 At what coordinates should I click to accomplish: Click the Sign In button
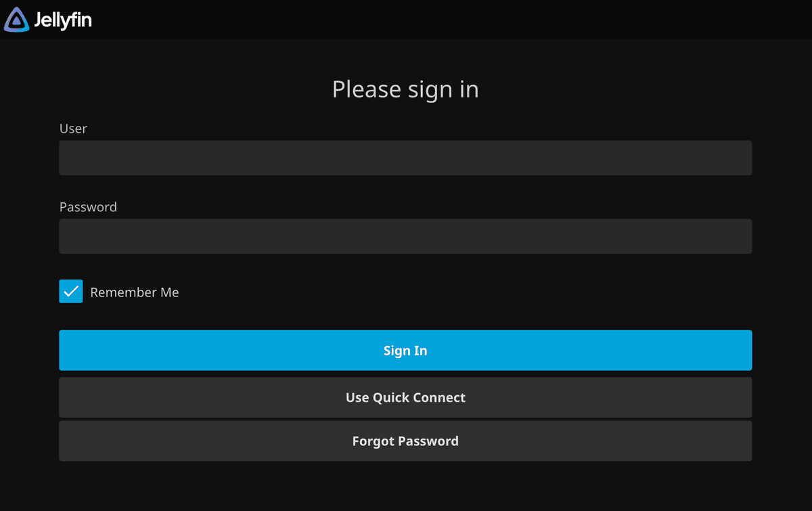pyautogui.click(x=405, y=350)
